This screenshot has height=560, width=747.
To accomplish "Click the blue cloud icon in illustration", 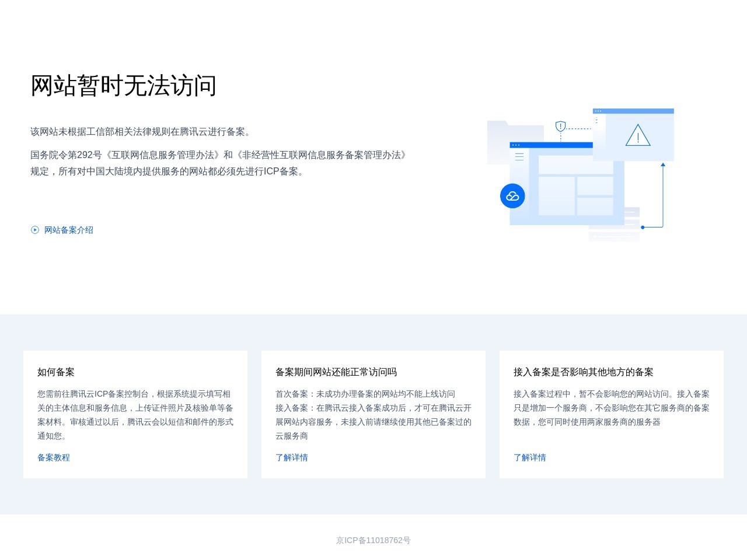I will pyautogui.click(x=512, y=196).
